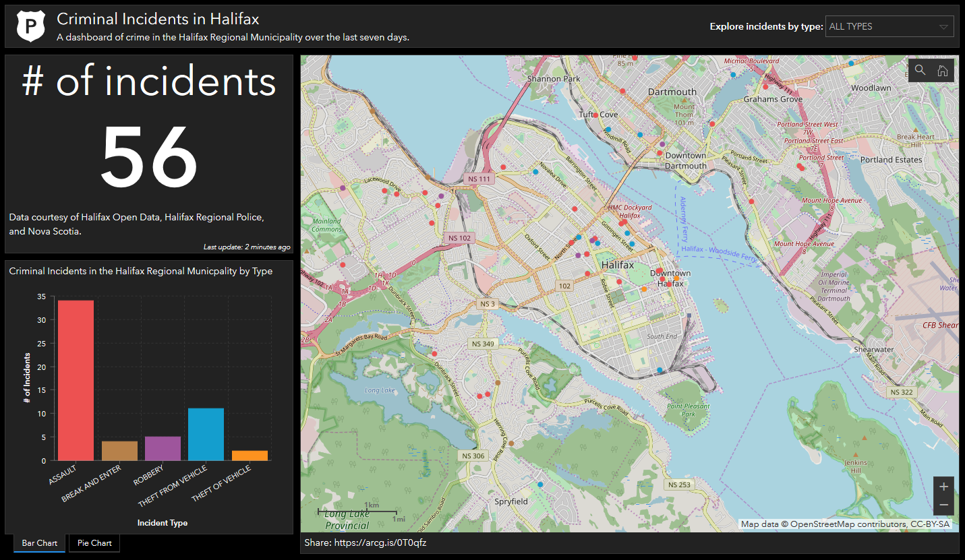Click the purple ROBBERY bar
The width and height of the screenshot is (965, 560).
click(163, 448)
